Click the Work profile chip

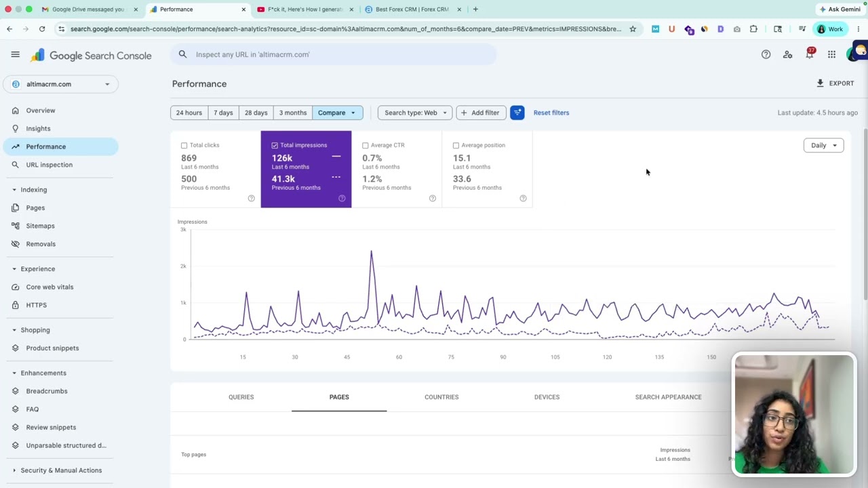tap(830, 29)
